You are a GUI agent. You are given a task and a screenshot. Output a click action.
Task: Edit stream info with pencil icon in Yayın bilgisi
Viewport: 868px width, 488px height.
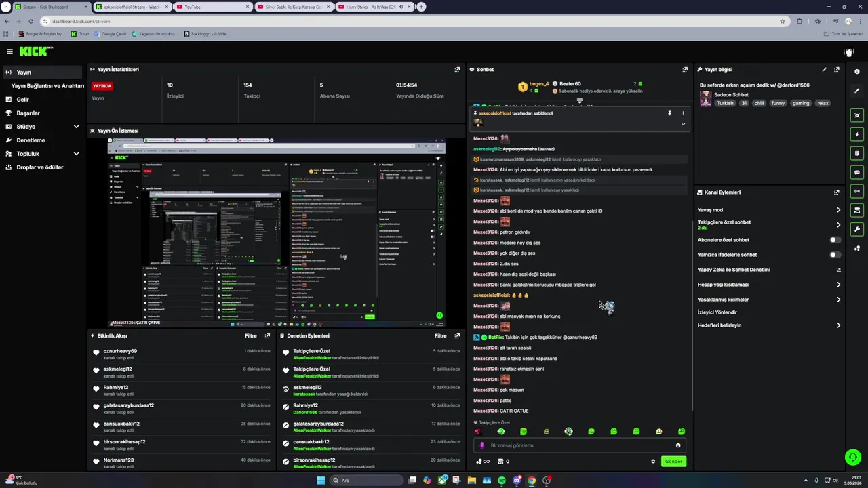[825, 69]
